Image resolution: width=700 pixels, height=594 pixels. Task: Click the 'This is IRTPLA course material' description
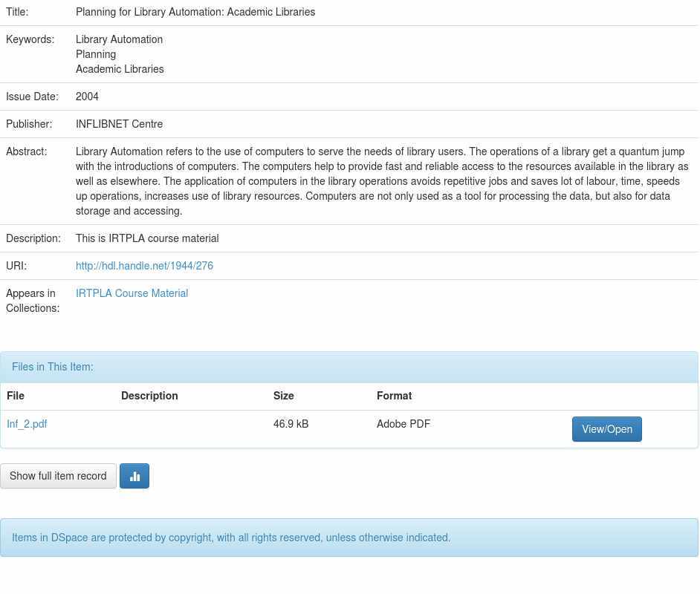(147, 238)
